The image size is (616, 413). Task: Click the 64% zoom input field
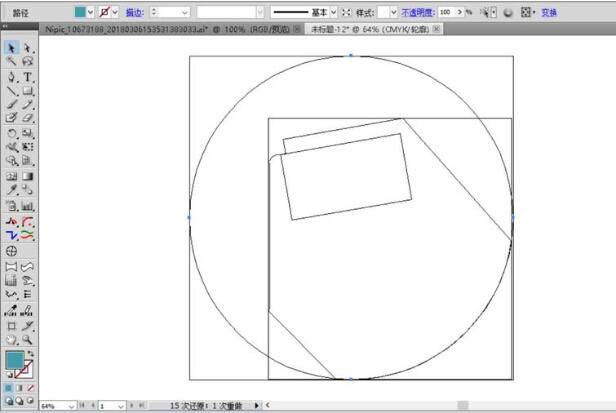point(54,406)
